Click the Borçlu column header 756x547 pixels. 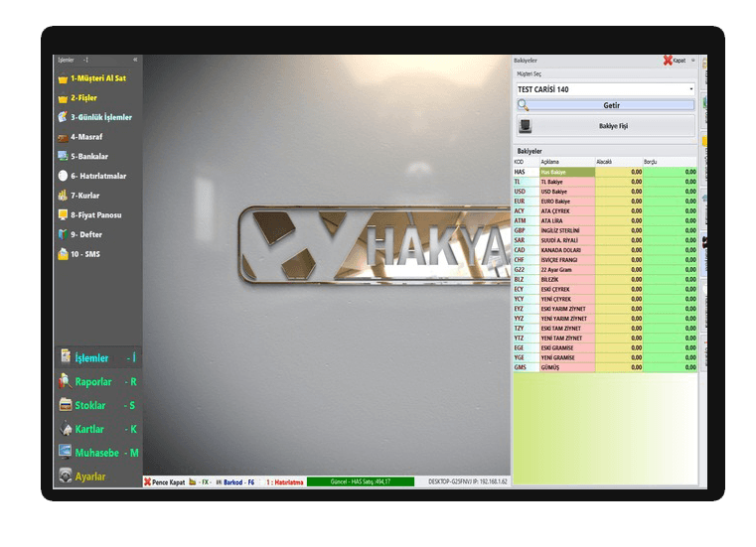[670, 162]
